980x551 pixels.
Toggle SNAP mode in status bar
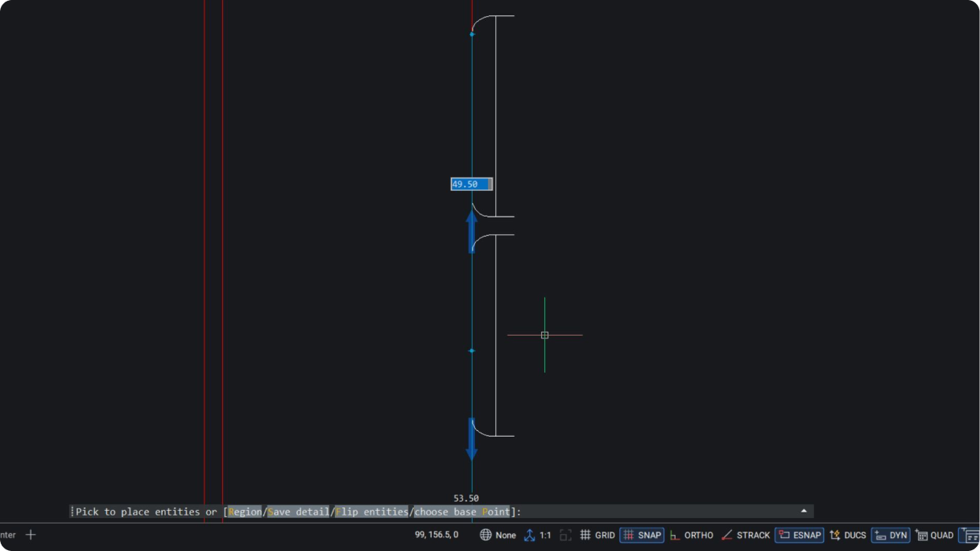[642, 535]
